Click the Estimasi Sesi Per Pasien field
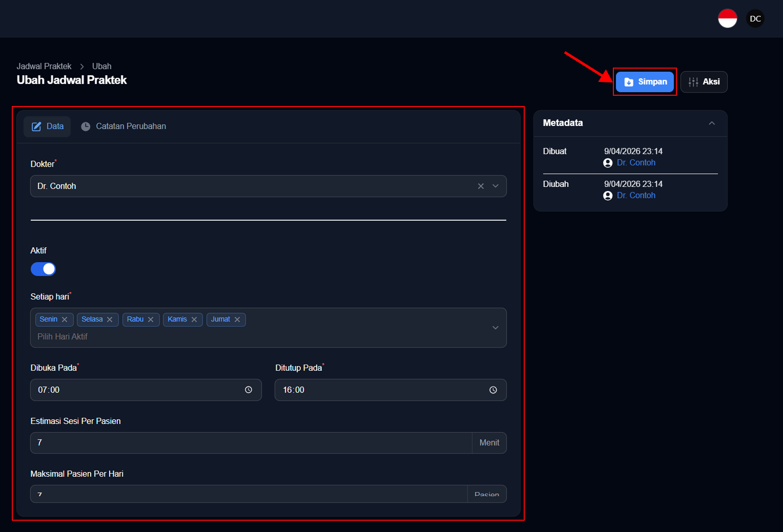The image size is (783, 532). coord(251,443)
